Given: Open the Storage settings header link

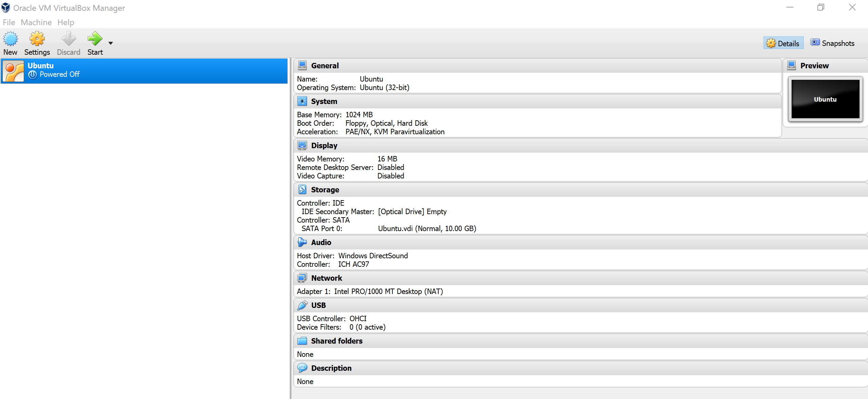Looking at the screenshot, I should [x=325, y=190].
